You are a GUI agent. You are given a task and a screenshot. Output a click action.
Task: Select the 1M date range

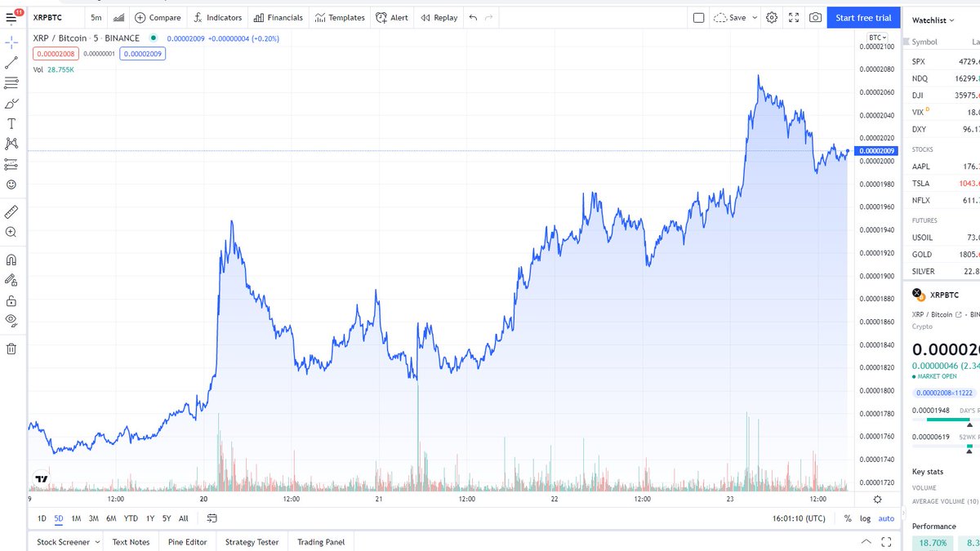coord(76,518)
